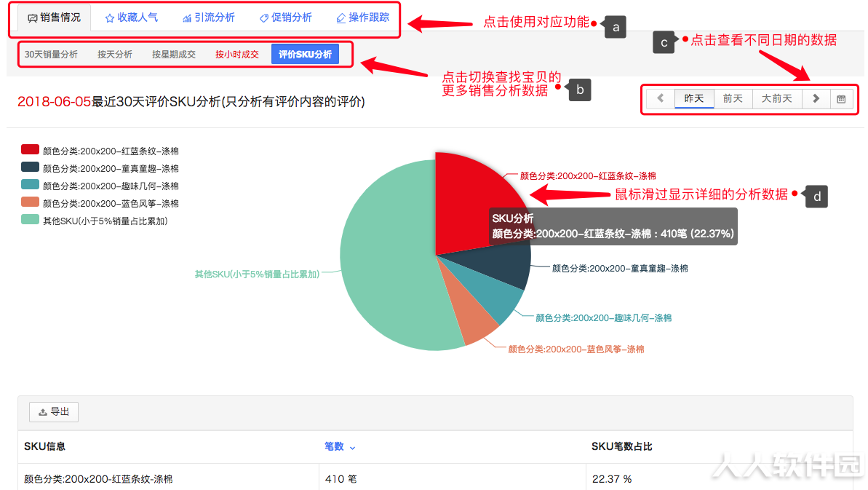Click table cell 22.37 %
The image size is (868, 490).
tap(612, 479)
